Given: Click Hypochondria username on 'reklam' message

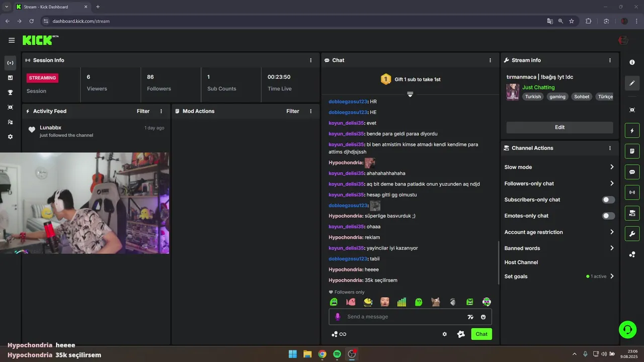Looking at the screenshot, I should [x=346, y=237].
